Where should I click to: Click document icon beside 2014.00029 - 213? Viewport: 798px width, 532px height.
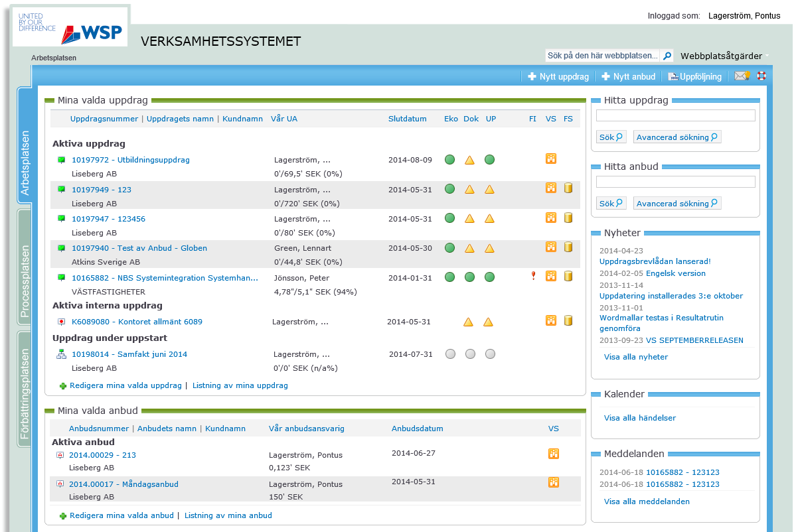[x=60, y=455]
